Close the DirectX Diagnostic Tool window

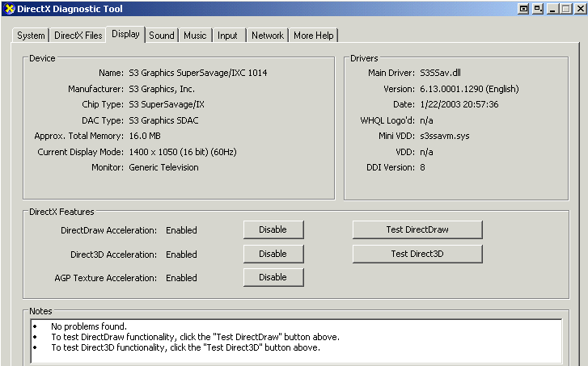tap(578, 8)
